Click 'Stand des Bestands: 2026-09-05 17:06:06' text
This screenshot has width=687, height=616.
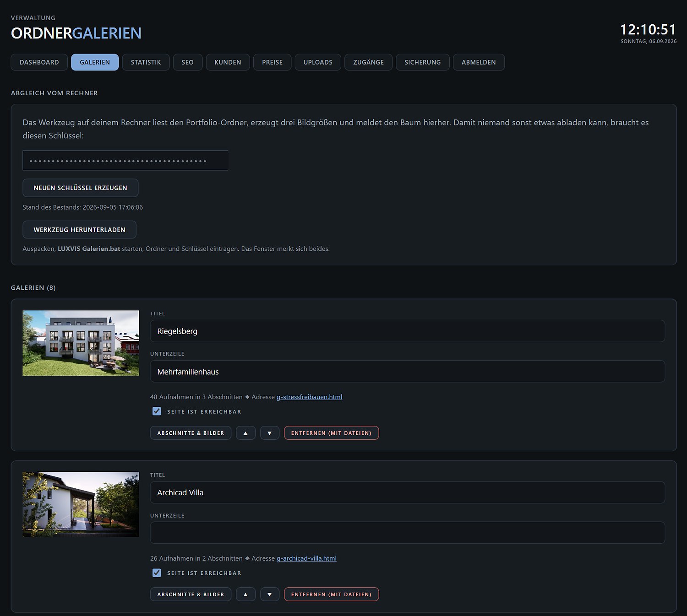83,207
